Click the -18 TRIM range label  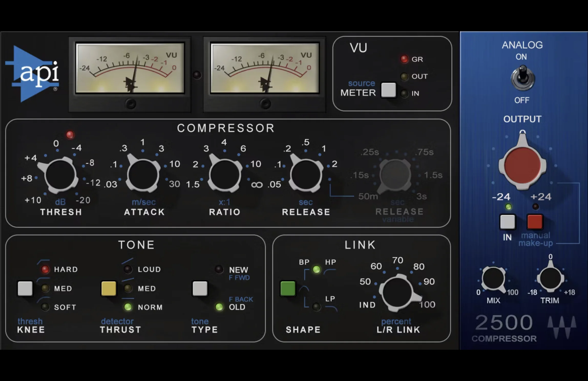532,292
